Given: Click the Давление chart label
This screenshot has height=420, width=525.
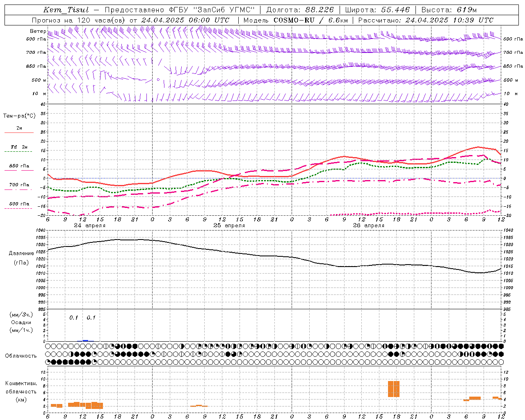Looking at the screenshot, I should coord(21,253).
